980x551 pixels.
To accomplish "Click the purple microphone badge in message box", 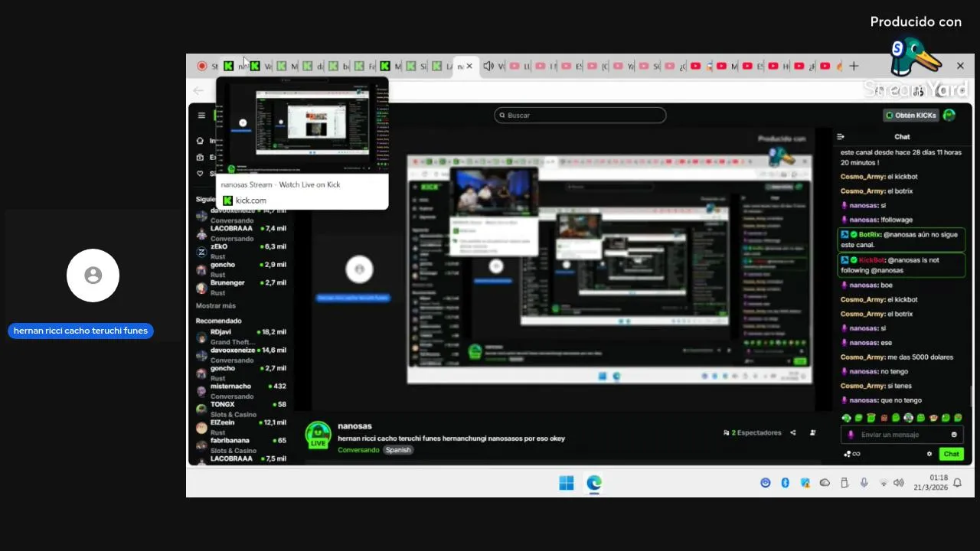I will point(851,435).
